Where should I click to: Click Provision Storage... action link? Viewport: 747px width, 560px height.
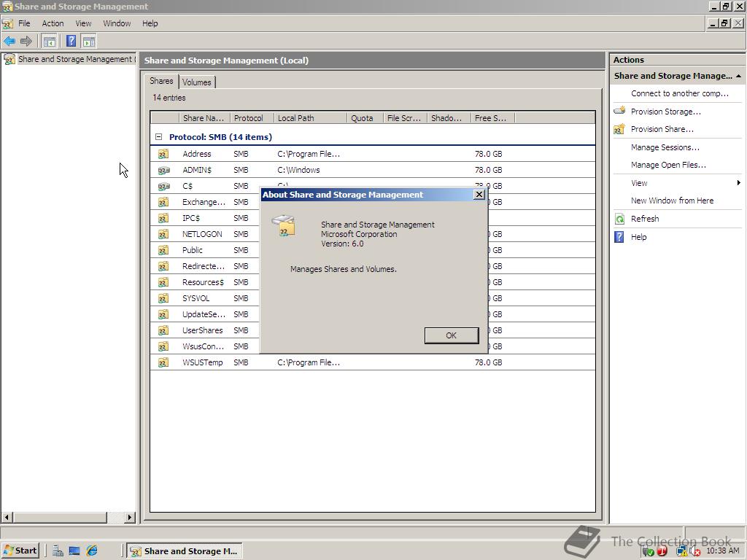pyautogui.click(x=665, y=112)
